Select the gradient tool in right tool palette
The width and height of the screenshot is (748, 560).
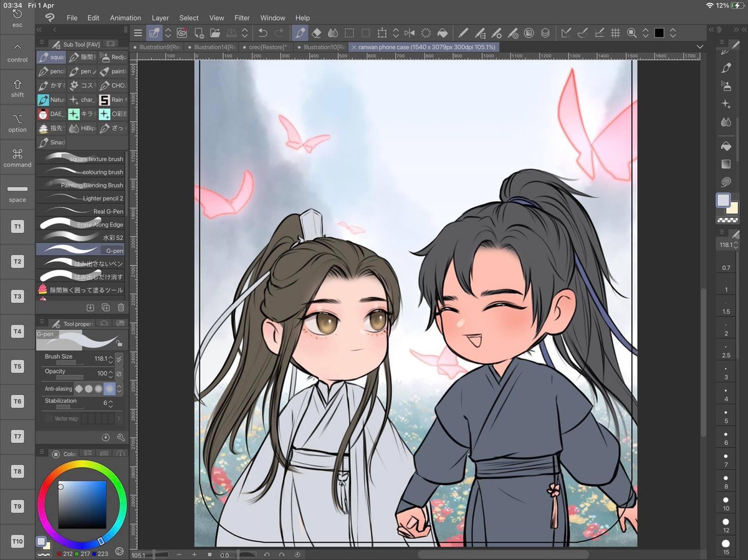click(726, 164)
